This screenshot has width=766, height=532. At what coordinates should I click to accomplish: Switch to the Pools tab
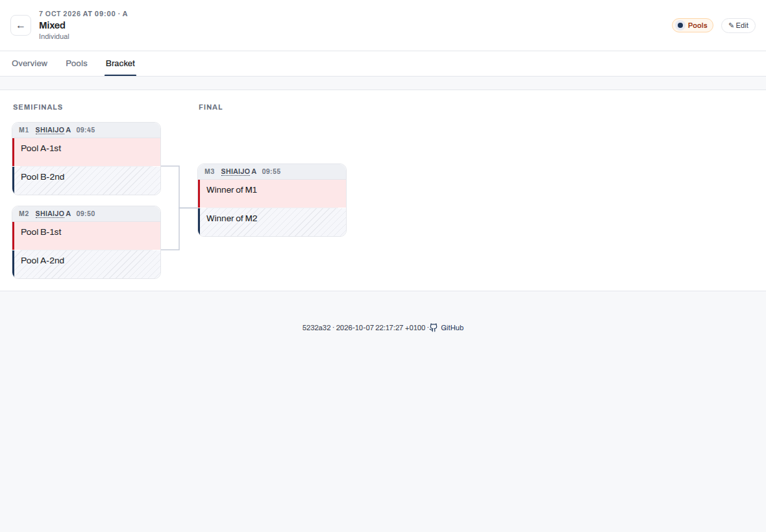[77, 64]
